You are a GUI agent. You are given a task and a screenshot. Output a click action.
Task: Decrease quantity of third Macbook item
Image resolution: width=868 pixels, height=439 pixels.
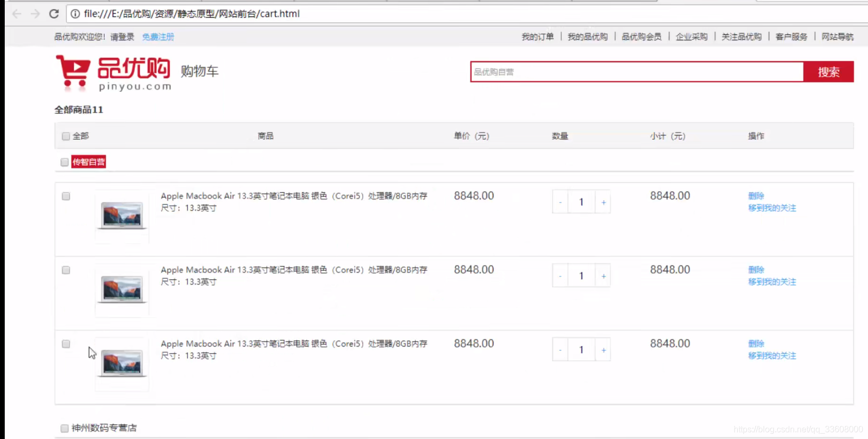pyautogui.click(x=560, y=350)
